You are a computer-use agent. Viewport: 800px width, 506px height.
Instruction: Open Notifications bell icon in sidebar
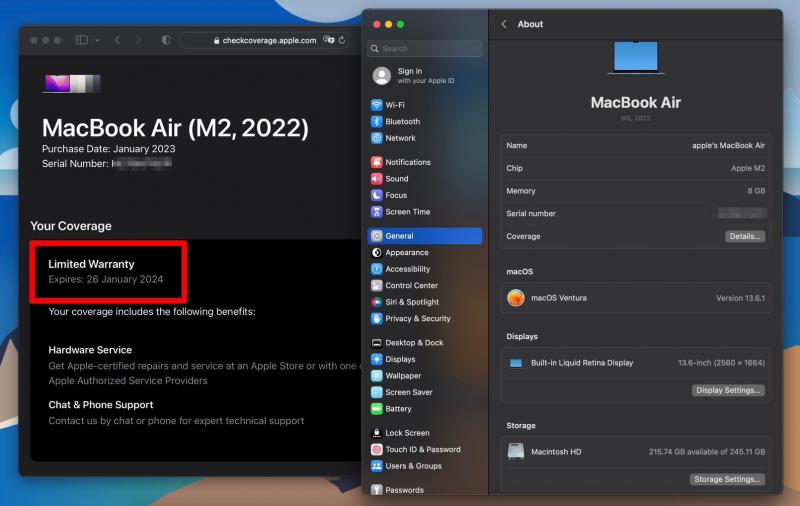(x=377, y=162)
